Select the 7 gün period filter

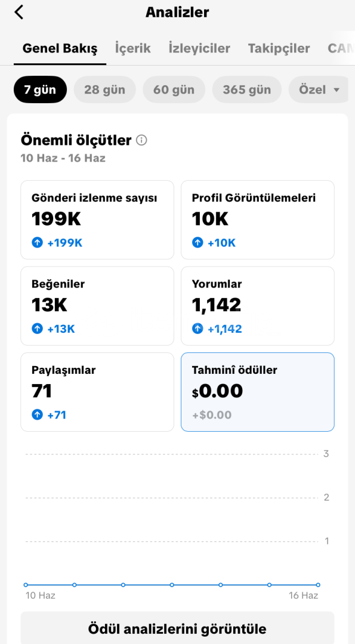(40, 89)
